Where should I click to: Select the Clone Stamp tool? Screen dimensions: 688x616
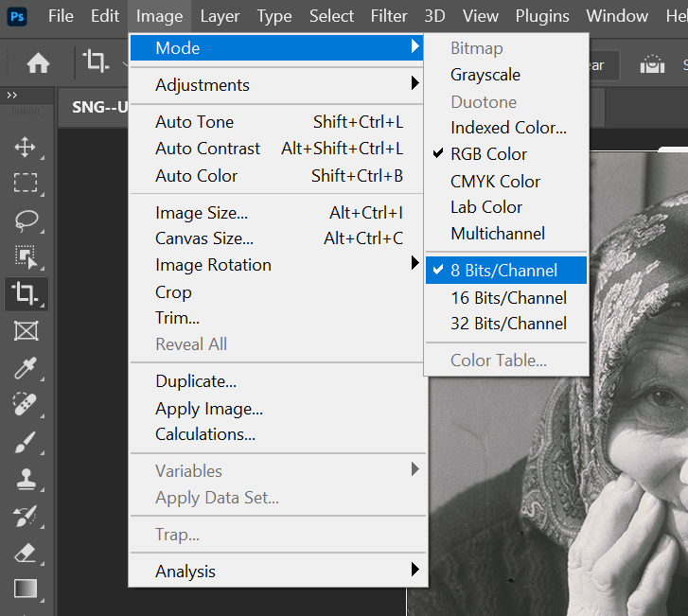pos(26,478)
